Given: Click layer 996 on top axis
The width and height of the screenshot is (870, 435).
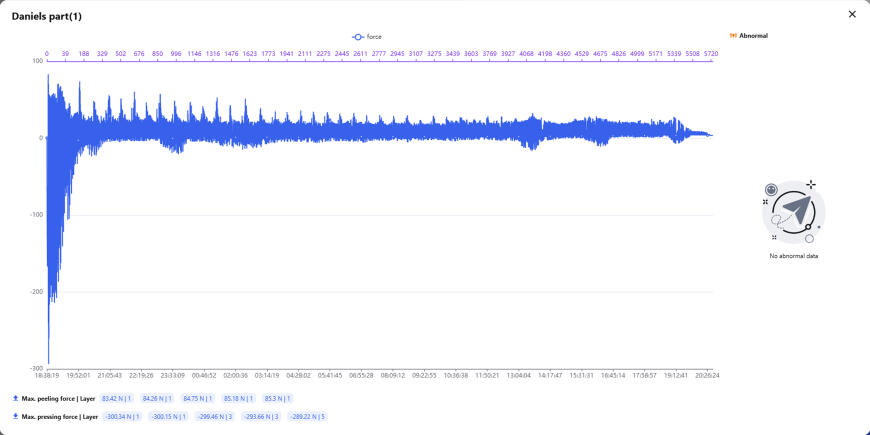Looking at the screenshot, I should pos(176,54).
